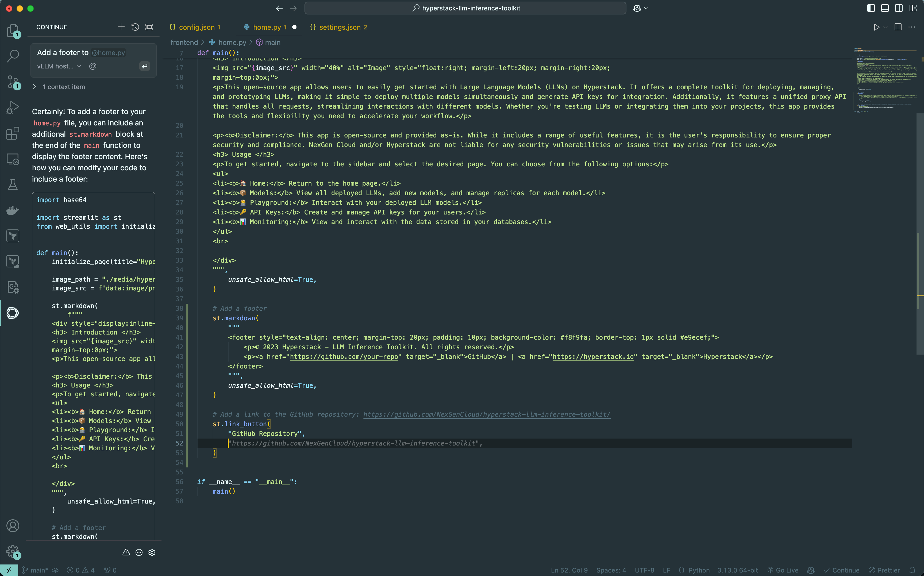The image size is (924, 576).
Task: Open the github.com/your-repo link in code
Action: click(344, 356)
